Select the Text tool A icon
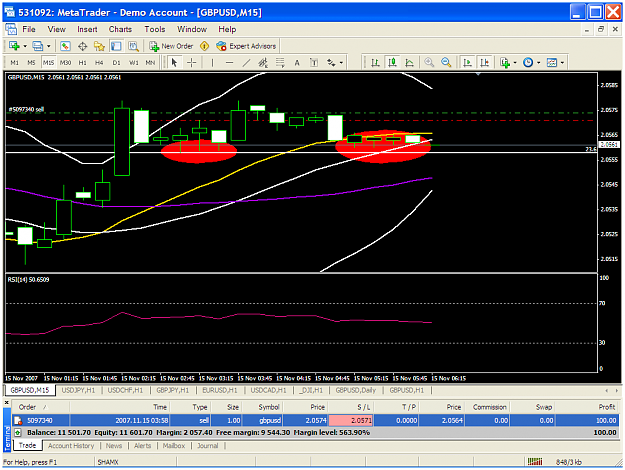Screen dimensions: 625x470 click(297, 63)
